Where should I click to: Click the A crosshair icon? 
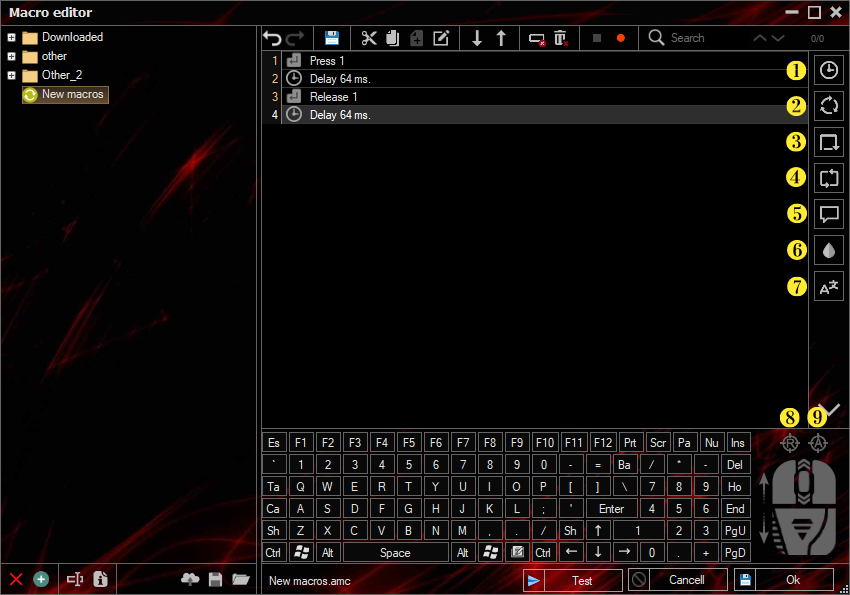coord(818,443)
